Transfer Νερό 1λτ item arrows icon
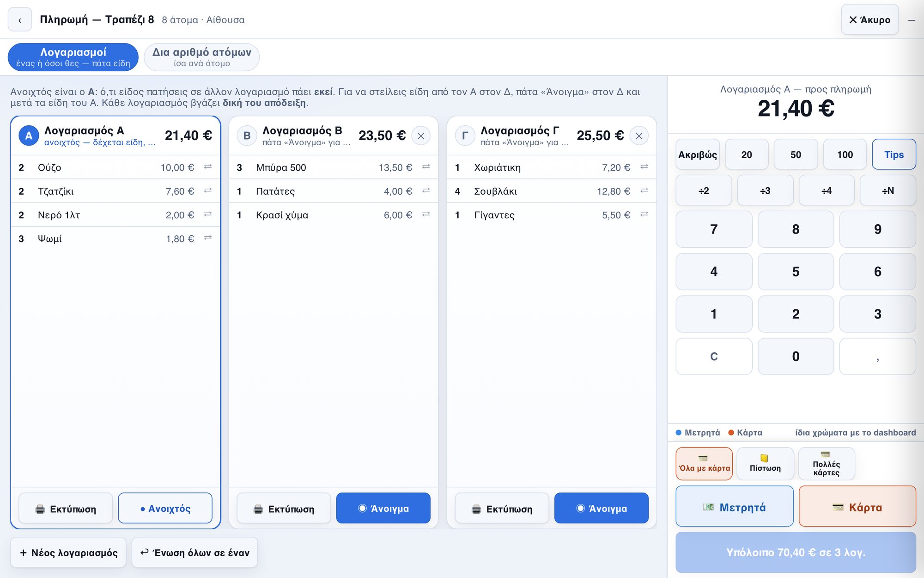The height and width of the screenshot is (578, 924). (208, 214)
